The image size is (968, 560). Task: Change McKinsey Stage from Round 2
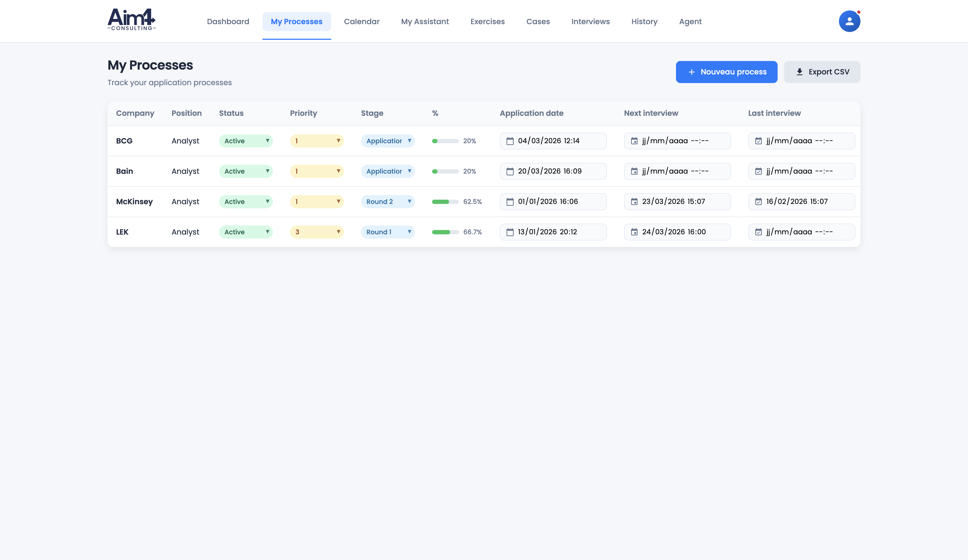tap(387, 202)
